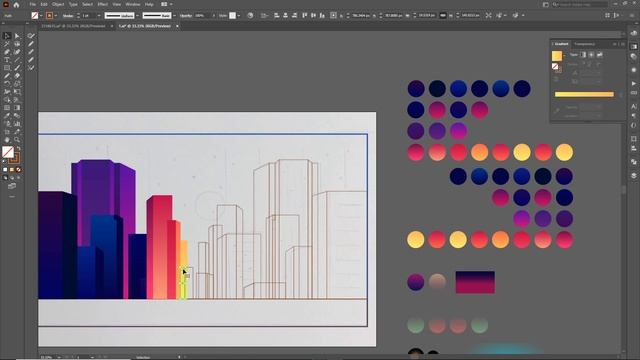Open the Window menu
Image resolution: width=640 pixels, height=360 pixels.
133,4
